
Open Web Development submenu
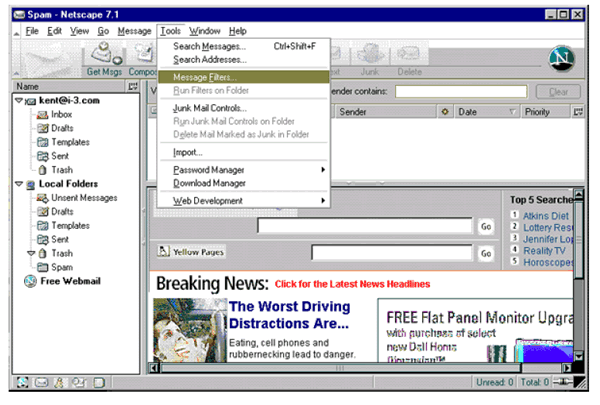pyautogui.click(x=243, y=201)
